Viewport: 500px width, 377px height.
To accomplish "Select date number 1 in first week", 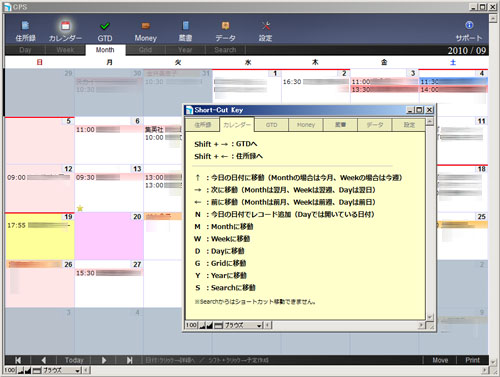I will [x=275, y=73].
